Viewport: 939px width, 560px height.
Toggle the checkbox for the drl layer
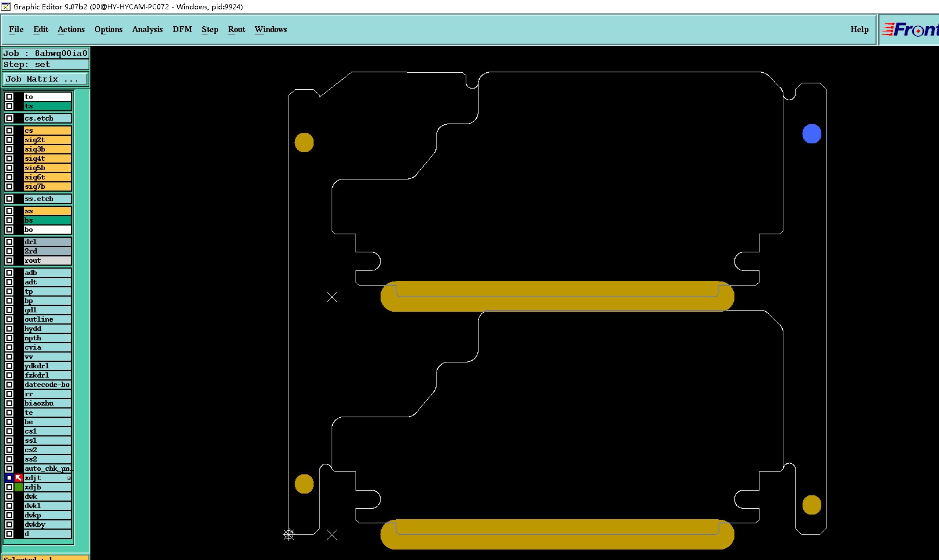tap(9, 242)
